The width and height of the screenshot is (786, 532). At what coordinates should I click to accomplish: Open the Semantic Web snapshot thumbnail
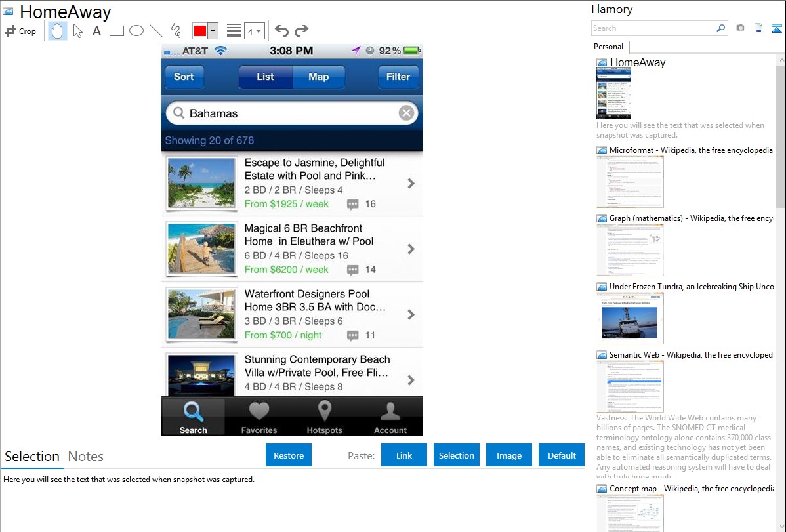point(630,386)
